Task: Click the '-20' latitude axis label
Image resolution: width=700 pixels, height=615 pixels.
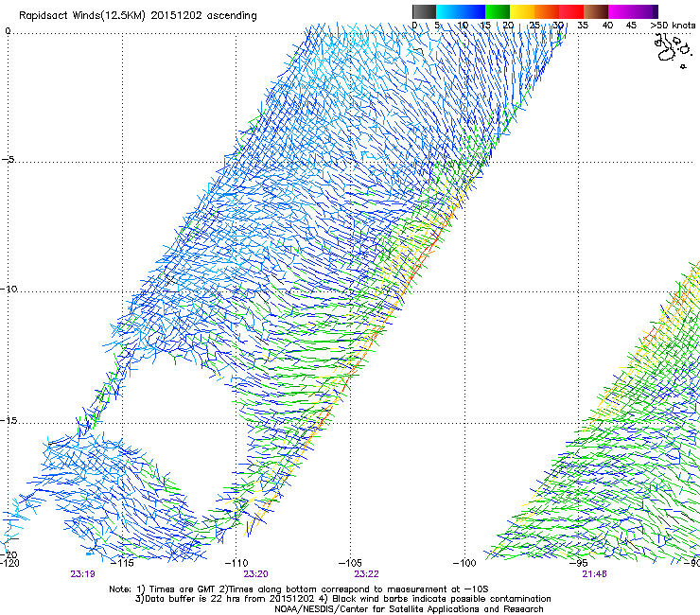Action: point(9,554)
